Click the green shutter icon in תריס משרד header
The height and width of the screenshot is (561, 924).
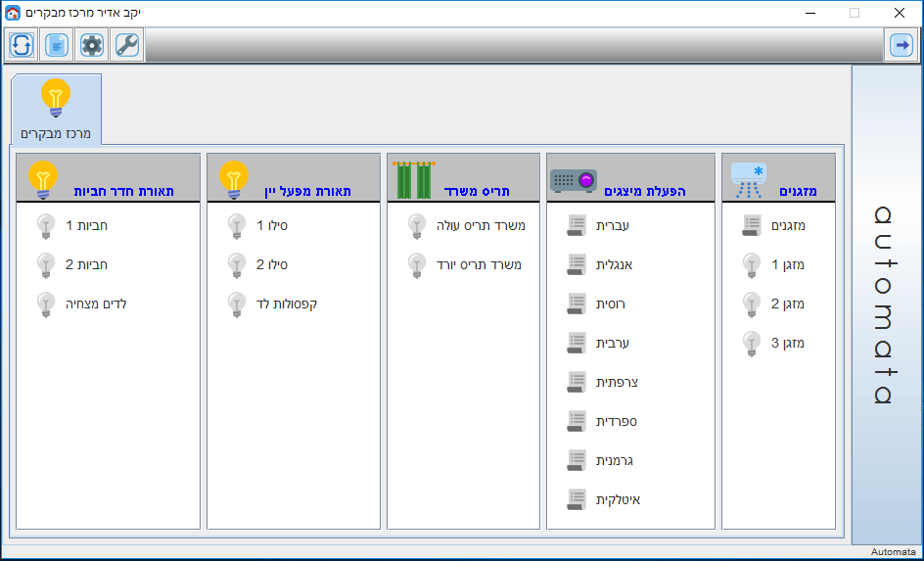click(414, 181)
